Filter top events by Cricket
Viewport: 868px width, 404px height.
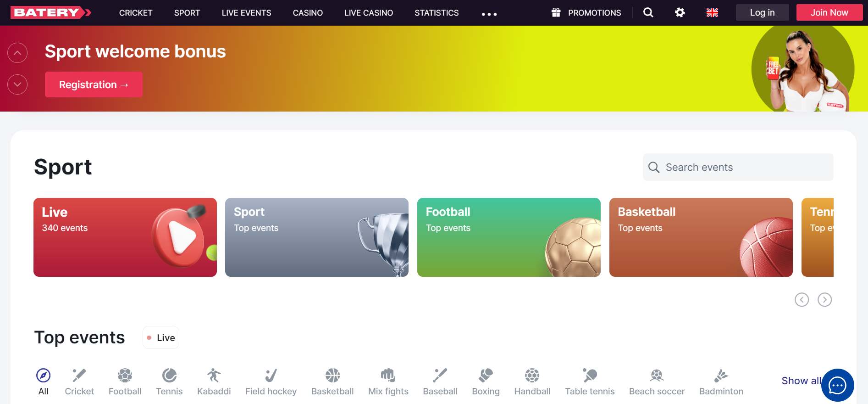pyautogui.click(x=79, y=382)
